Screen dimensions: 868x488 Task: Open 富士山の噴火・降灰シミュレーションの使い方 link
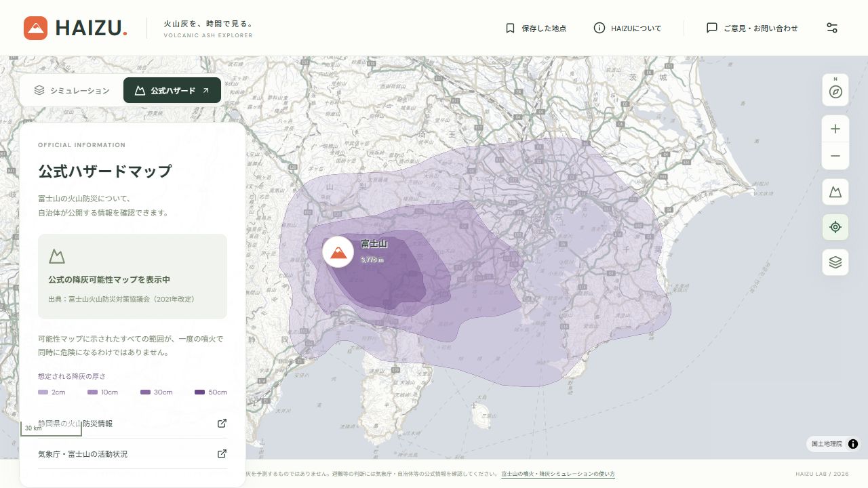[x=558, y=474]
